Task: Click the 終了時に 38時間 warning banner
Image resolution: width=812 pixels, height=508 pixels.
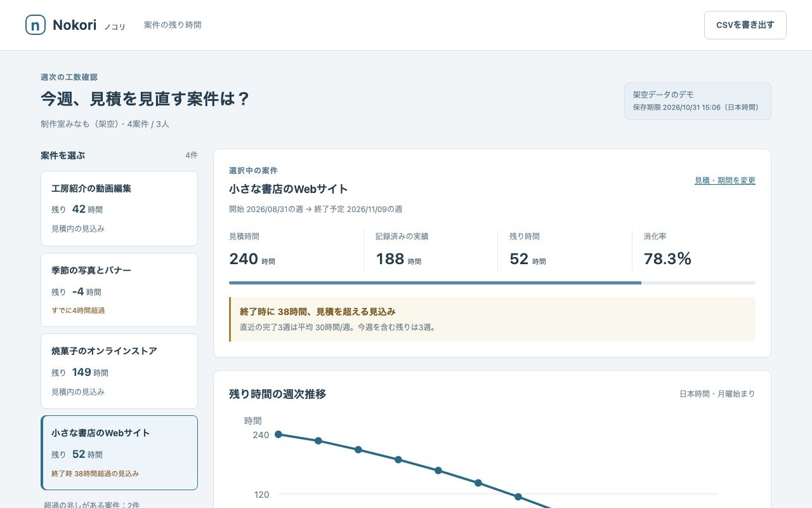Action: click(492, 319)
